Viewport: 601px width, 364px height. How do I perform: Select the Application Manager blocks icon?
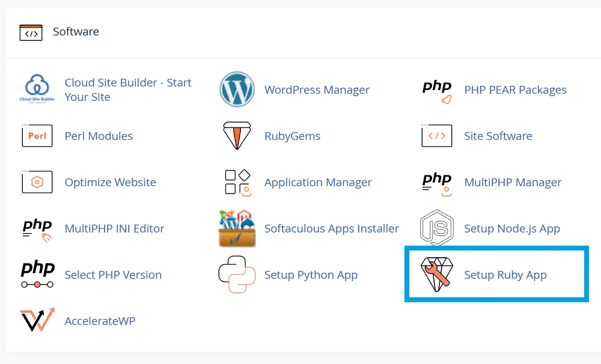[237, 182]
